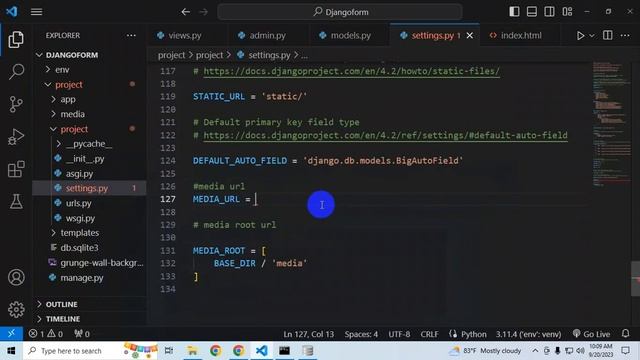640x360 pixels.
Task: Open the Extensions view
Action: [x=16, y=169]
